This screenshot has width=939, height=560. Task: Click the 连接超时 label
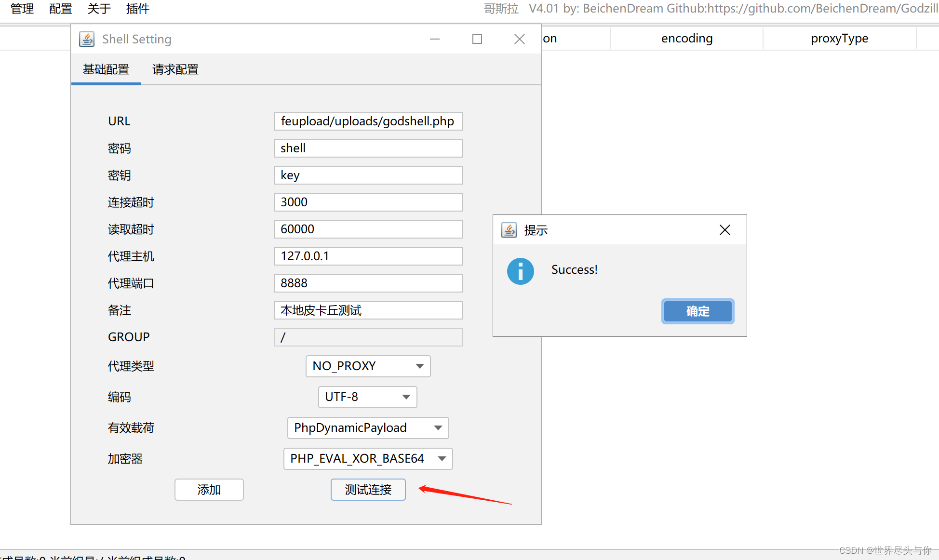[x=131, y=202]
